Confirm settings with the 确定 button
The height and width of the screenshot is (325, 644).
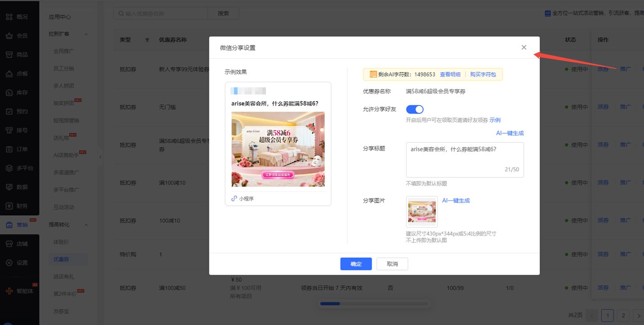pos(356,264)
